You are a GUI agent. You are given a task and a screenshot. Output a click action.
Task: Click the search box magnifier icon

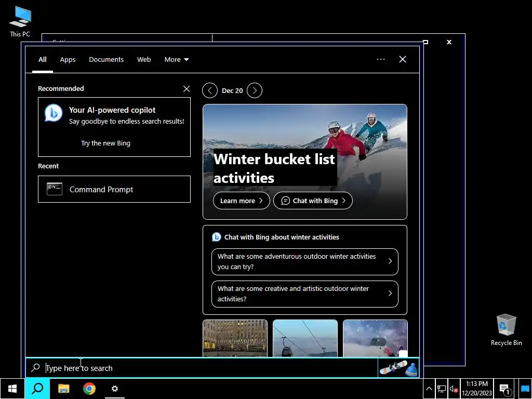point(35,368)
